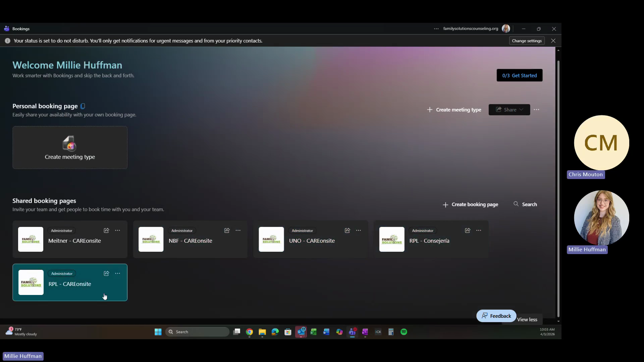Image resolution: width=644 pixels, height=362 pixels.
Task: Click Change settings in status banner
Action: click(x=527, y=41)
